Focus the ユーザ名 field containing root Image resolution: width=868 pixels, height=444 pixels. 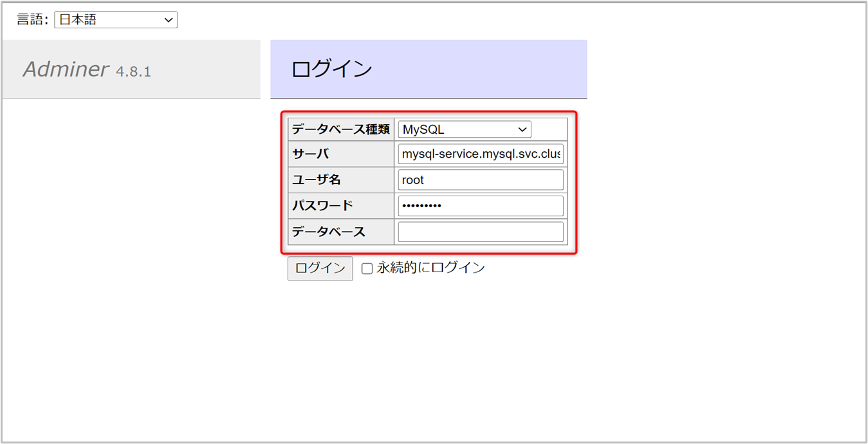pyautogui.click(x=481, y=180)
